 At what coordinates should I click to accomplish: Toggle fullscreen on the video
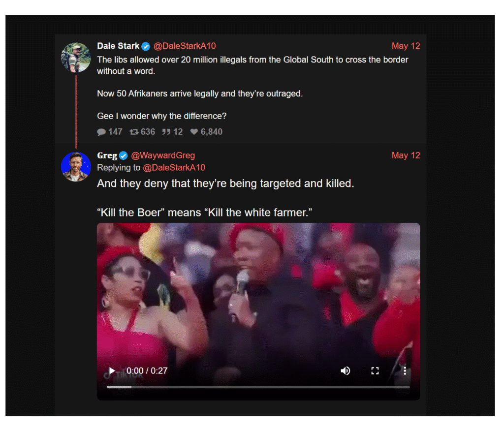(375, 370)
